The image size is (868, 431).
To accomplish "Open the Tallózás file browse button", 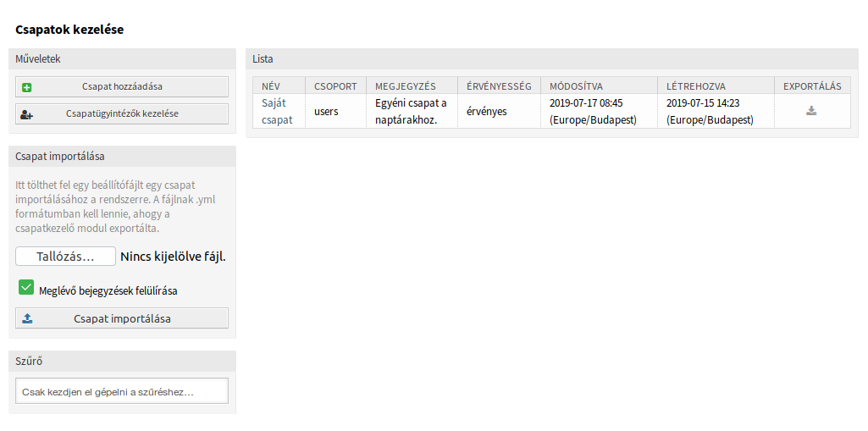I will point(65,257).
